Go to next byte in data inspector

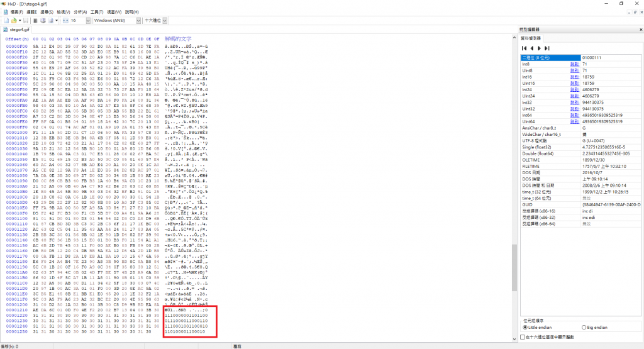539,48
